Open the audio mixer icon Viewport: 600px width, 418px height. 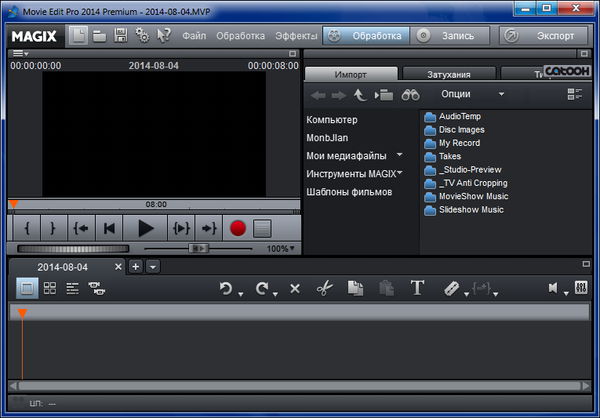click(x=580, y=288)
